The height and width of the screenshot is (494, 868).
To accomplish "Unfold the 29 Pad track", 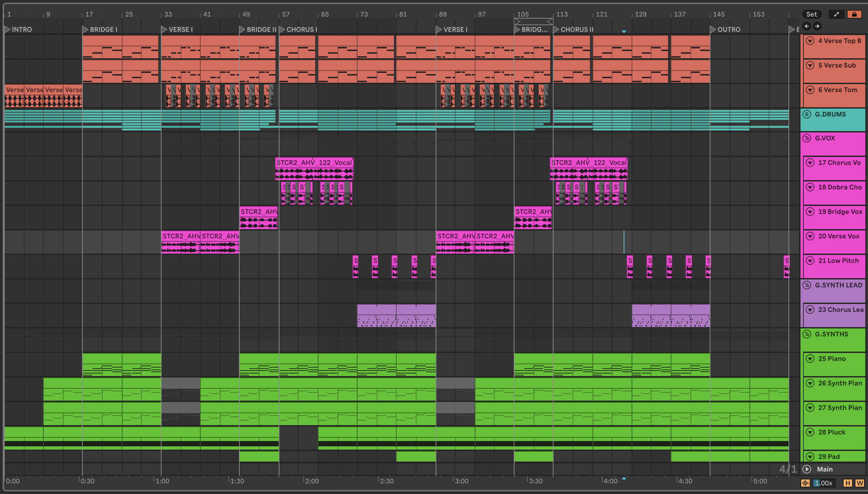I will [810, 456].
